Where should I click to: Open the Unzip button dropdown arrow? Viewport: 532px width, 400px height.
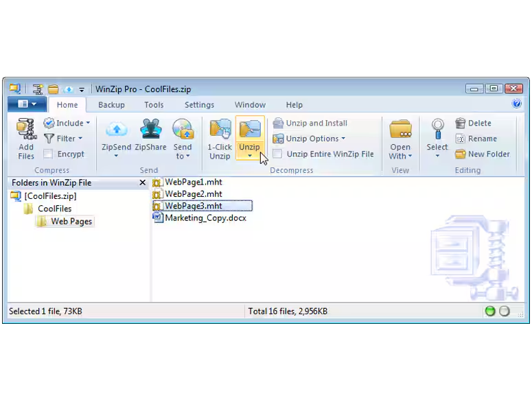tap(250, 156)
